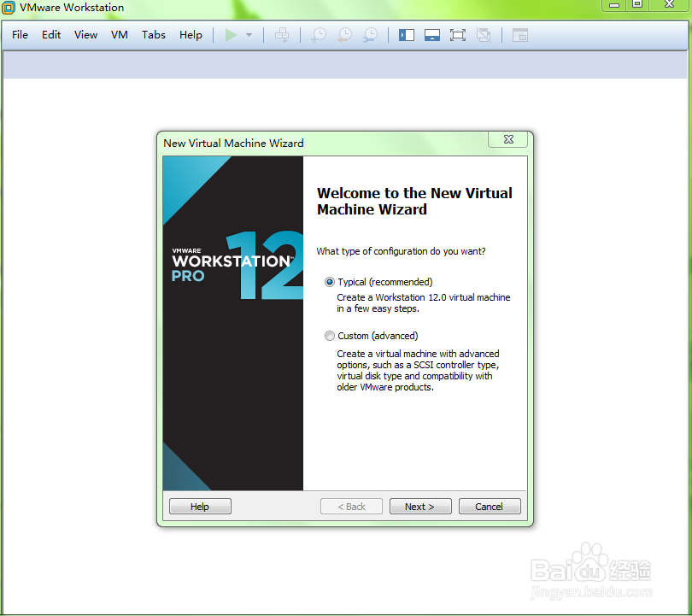Select the Custom (advanced) radio option
Image resolution: width=692 pixels, height=616 pixels.
click(x=329, y=336)
